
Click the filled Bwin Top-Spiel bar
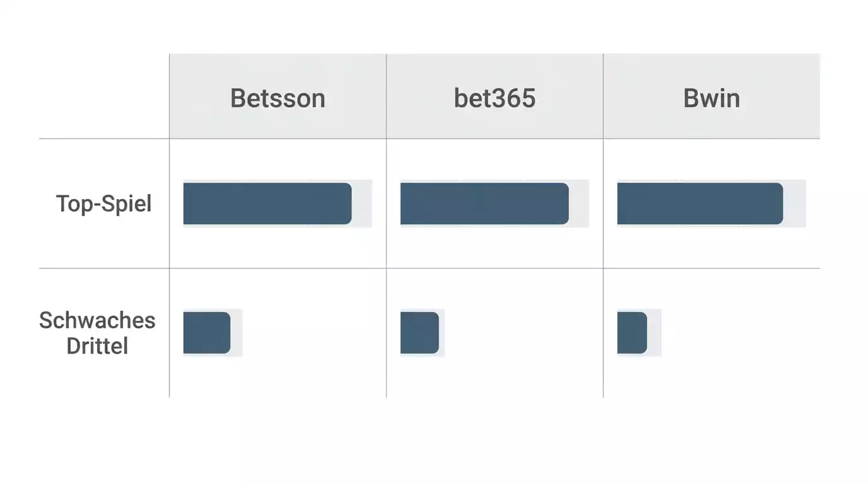click(700, 204)
